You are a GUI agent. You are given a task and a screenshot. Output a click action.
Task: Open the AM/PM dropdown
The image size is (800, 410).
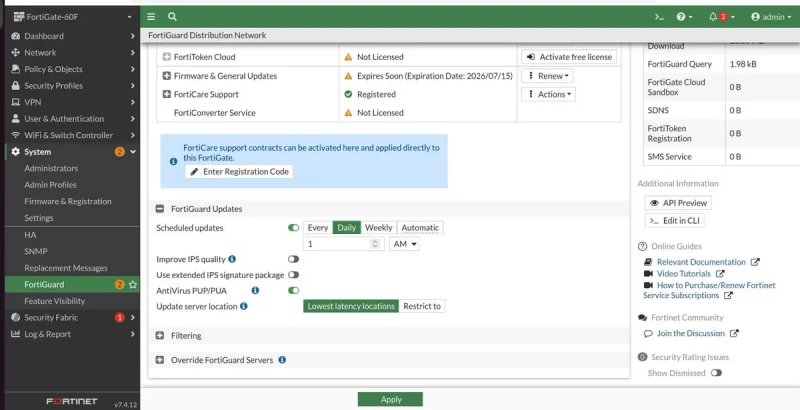(x=404, y=244)
